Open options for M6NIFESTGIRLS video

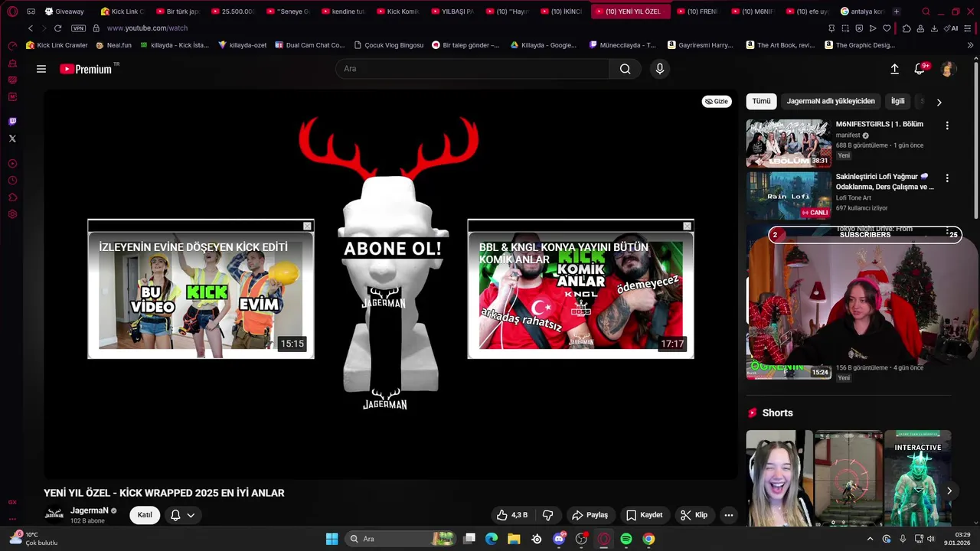tap(947, 126)
